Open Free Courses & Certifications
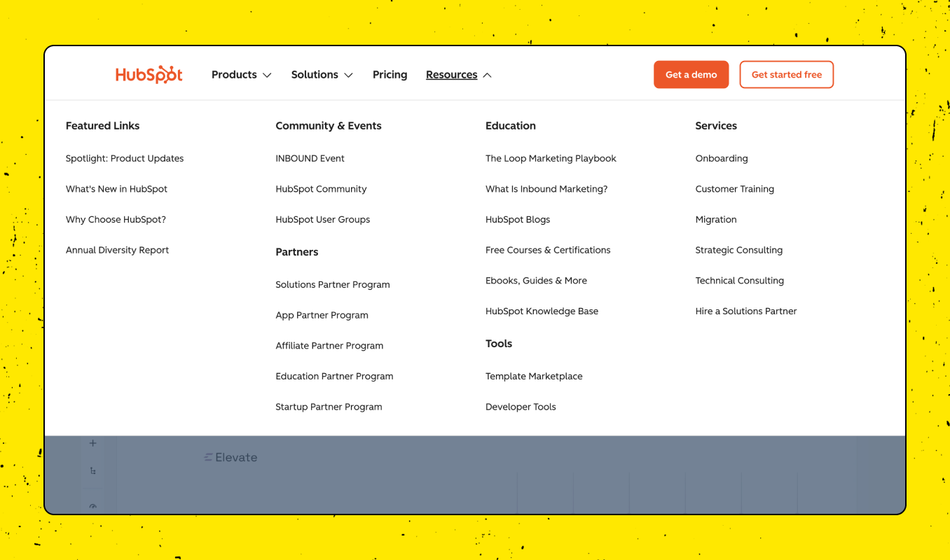950x560 pixels. [x=548, y=250]
